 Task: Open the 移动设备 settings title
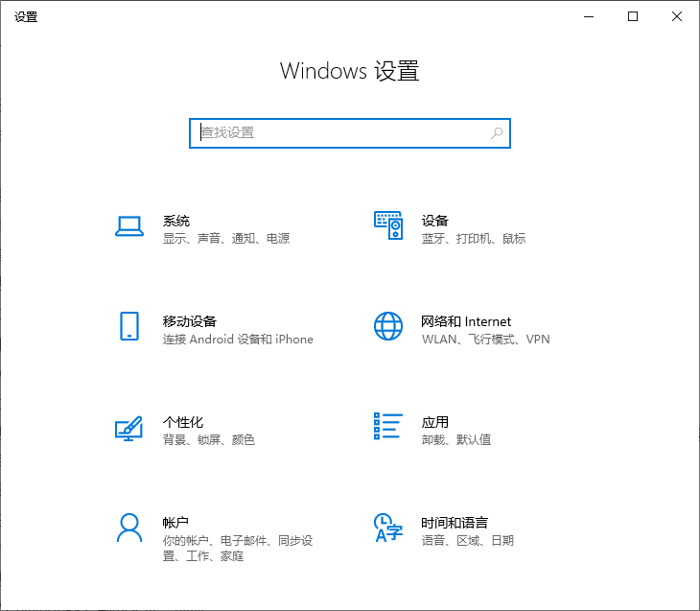click(x=190, y=321)
